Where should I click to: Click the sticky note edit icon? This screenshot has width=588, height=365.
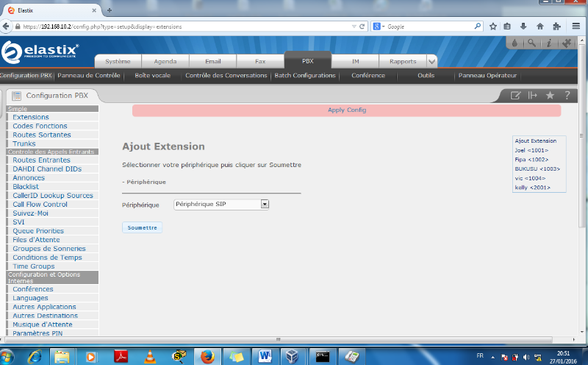(x=516, y=96)
